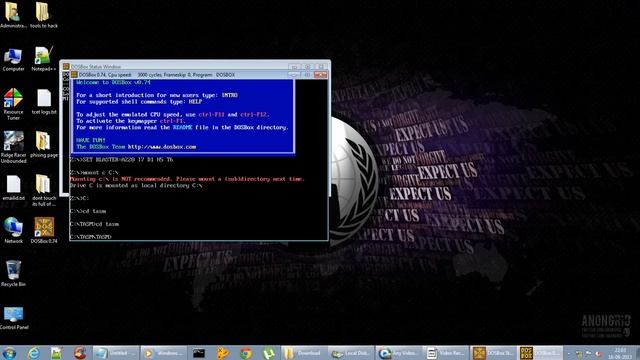Screen dimensions: 640x360
Task: Close the DOSBox 0.74 window
Action: tap(320, 75)
